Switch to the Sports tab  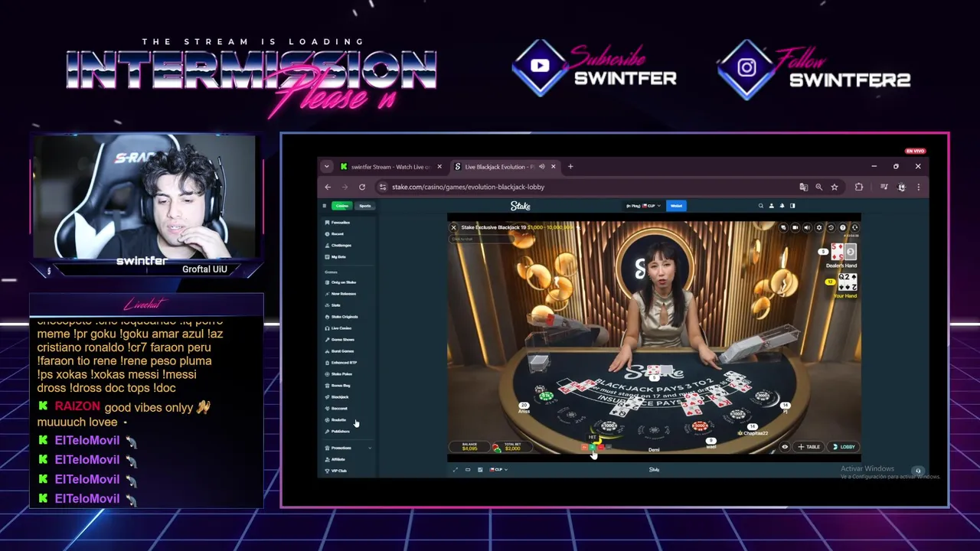pyautogui.click(x=364, y=206)
